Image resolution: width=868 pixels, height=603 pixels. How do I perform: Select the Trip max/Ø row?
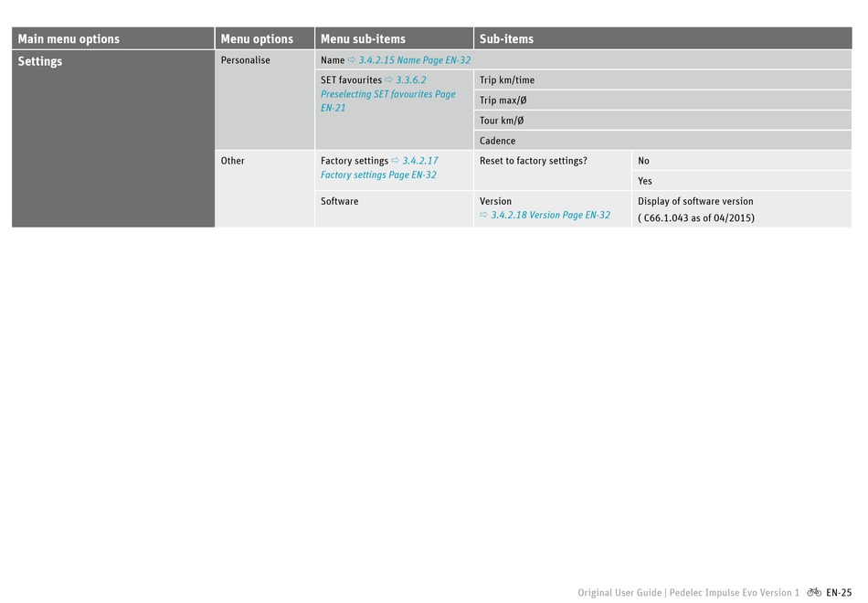662,100
